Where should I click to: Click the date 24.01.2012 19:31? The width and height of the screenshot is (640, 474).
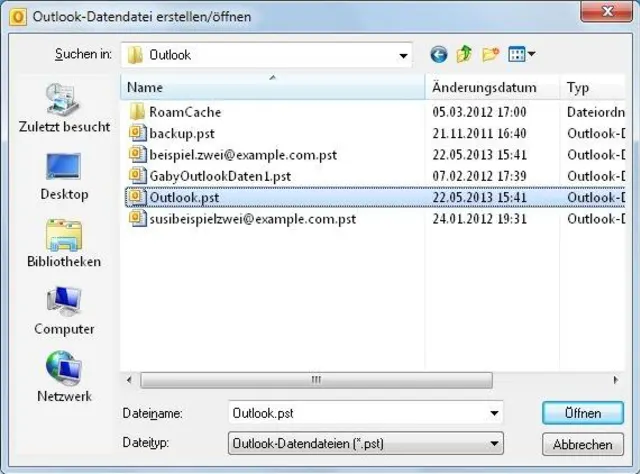479,219
